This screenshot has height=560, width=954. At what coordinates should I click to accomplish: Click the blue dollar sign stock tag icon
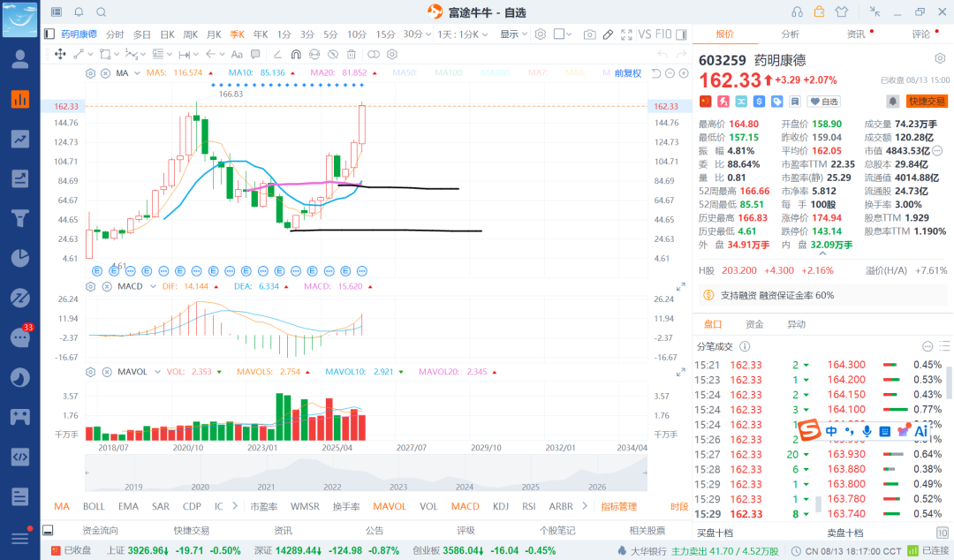(759, 102)
